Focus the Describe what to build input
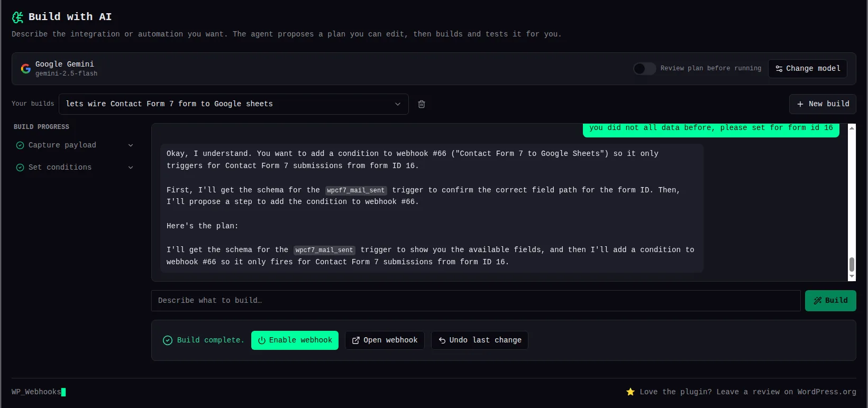Image resolution: width=868 pixels, height=408 pixels. (476, 301)
